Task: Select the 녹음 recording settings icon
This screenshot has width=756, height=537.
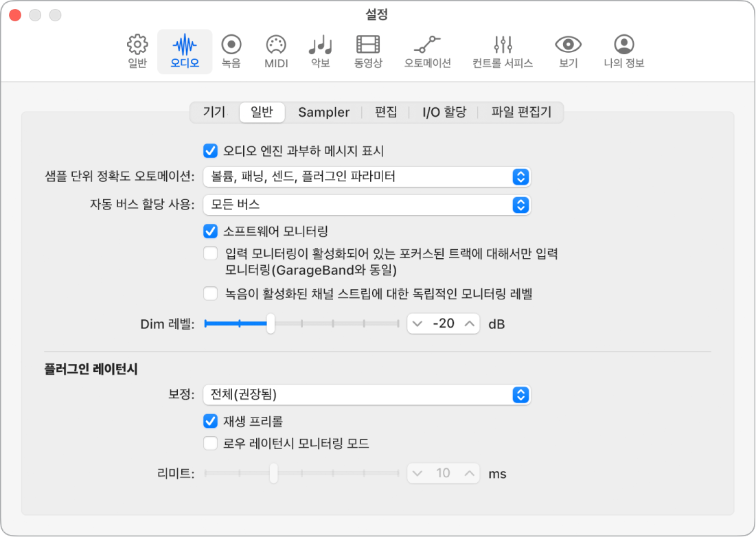Action: click(x=231, y=52)
